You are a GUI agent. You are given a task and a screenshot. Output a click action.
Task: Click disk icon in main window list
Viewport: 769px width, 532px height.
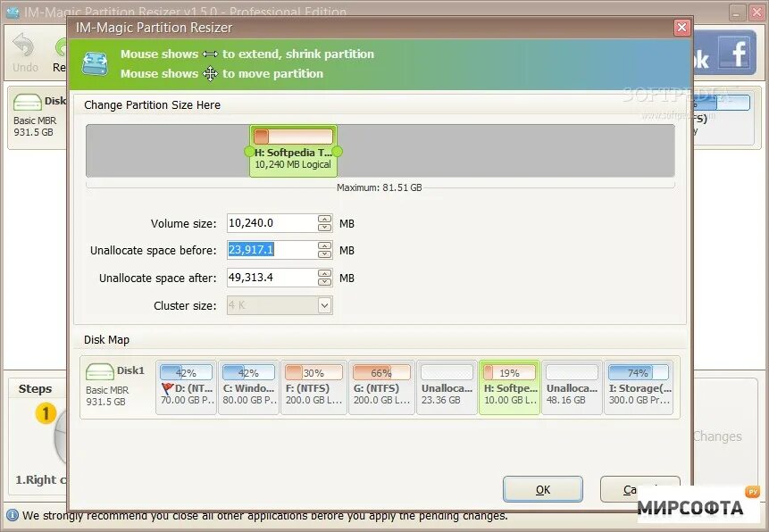point(27,102)
